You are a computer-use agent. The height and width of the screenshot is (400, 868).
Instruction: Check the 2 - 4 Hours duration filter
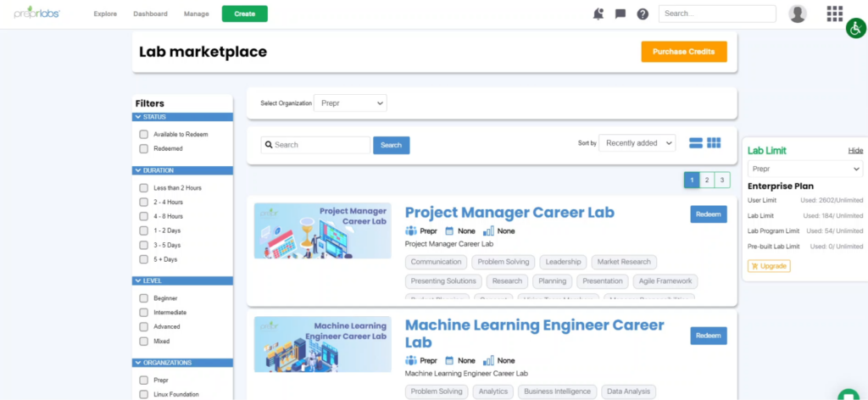click(x=144, y=203)
